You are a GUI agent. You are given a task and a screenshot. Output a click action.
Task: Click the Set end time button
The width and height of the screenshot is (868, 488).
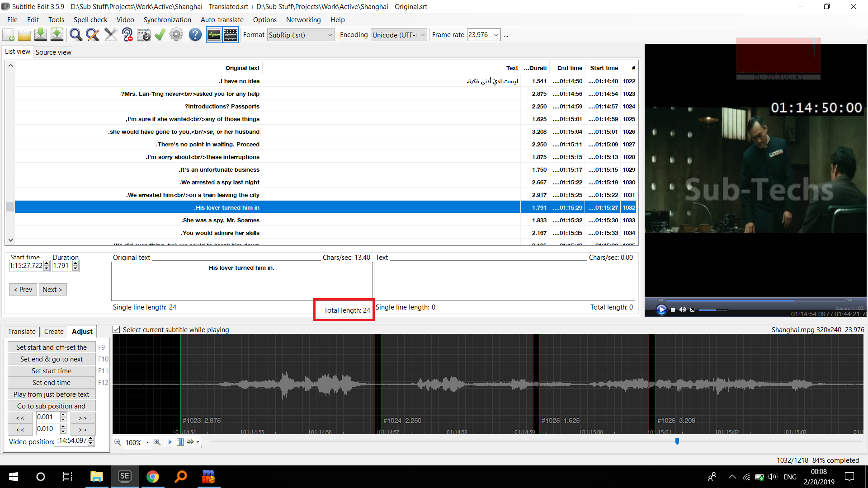[x=52, y=383]
